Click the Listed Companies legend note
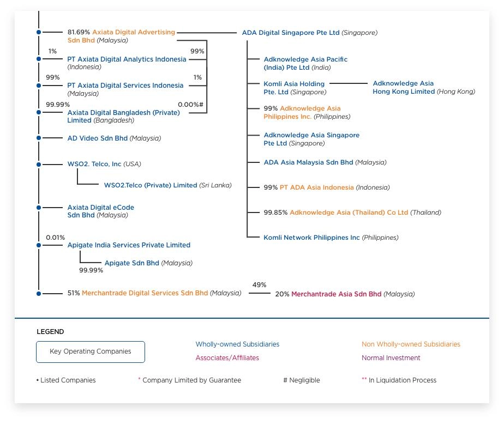The height and width of the screenshot is (425, 504). click(66, 380)
